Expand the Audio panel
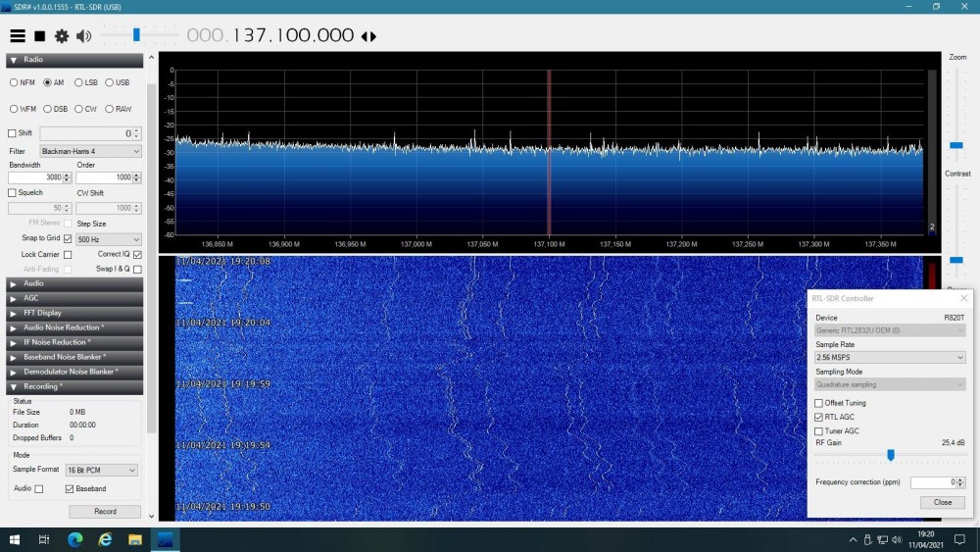The width and height of the screenshot is (980, 552). (x=74, y=283)
